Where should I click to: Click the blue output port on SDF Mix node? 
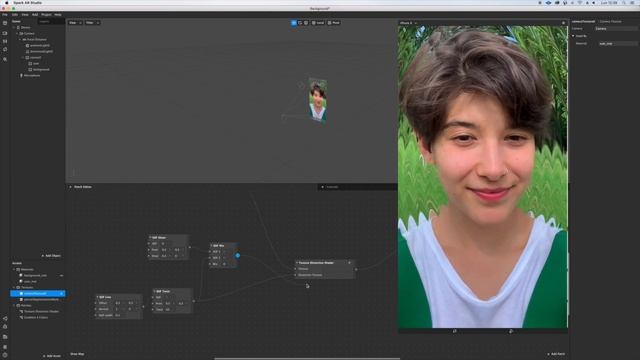coord(238,256)
